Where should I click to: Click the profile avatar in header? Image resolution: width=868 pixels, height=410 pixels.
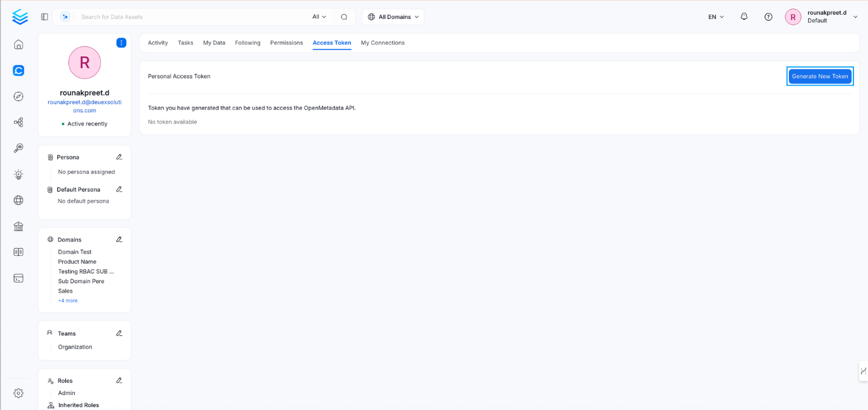(793, 17)
